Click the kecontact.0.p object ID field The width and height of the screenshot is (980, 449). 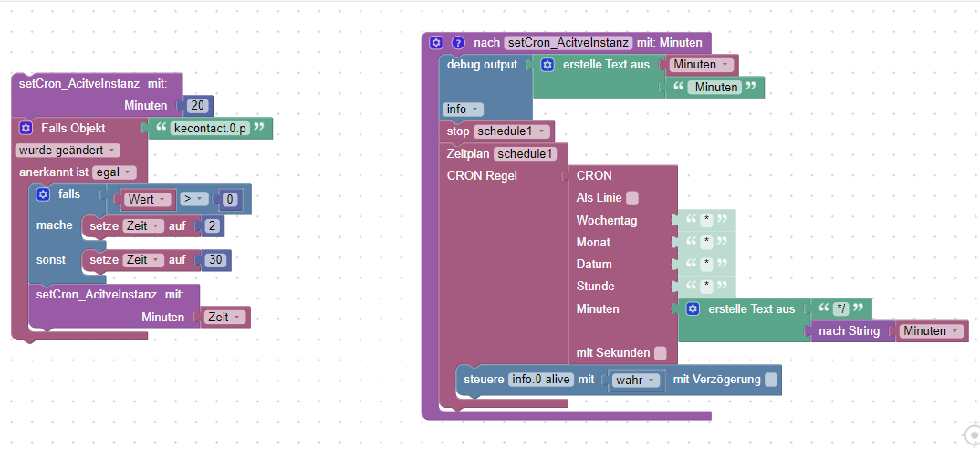tap(210, 128)
